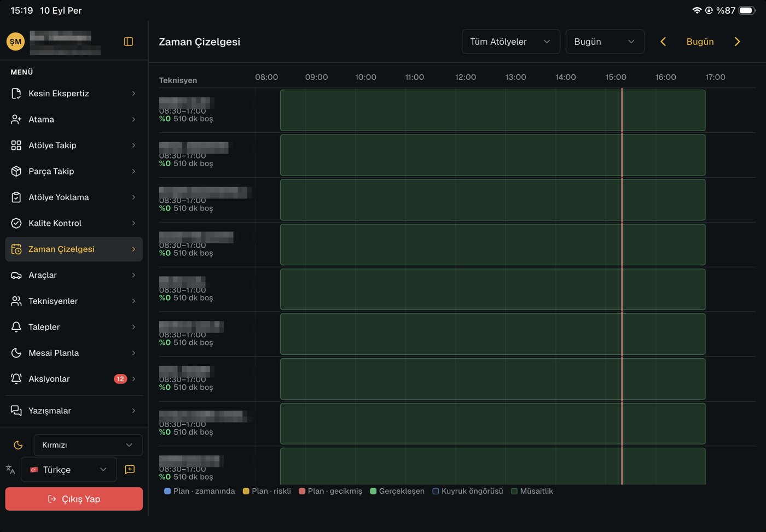Click the Atölye Takip grid icon
The height and width of the screenshot is (532, 766).
point(16,145)
